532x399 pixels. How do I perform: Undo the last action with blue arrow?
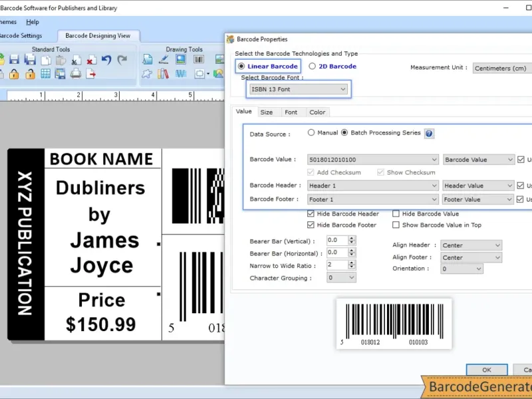pyautogui.click(x=106, y=60)
